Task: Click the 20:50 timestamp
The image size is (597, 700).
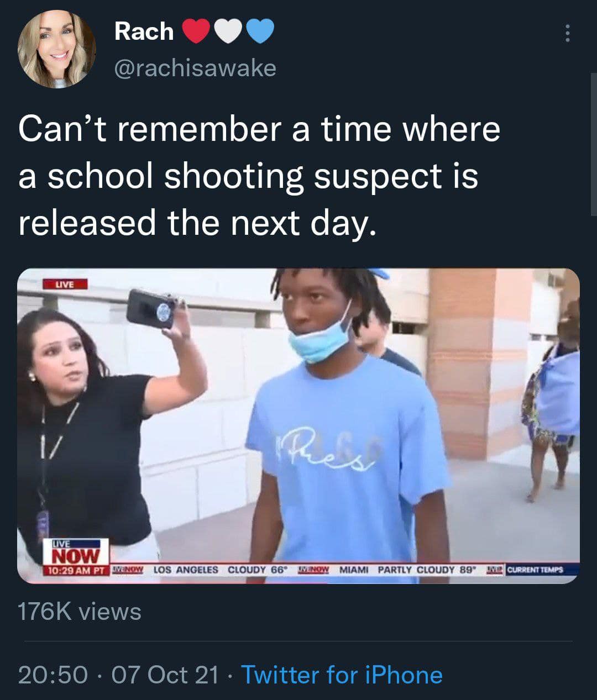Action: (x=53, y=675)
